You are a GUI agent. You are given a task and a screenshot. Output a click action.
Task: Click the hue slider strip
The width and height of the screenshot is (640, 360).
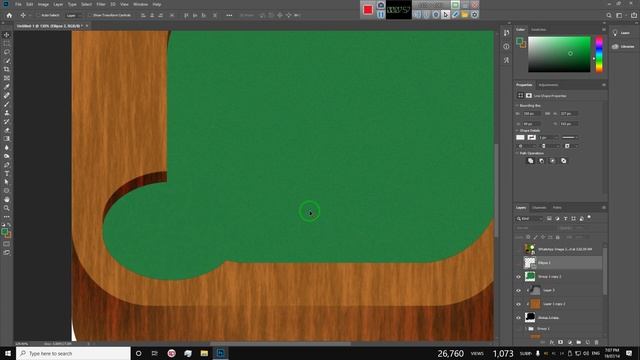point(599,54)
